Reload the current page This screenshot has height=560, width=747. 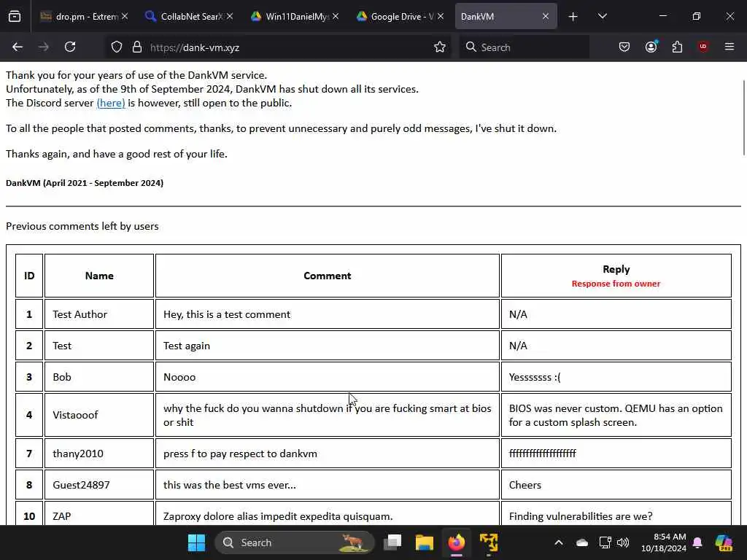(x=70, y=47)
